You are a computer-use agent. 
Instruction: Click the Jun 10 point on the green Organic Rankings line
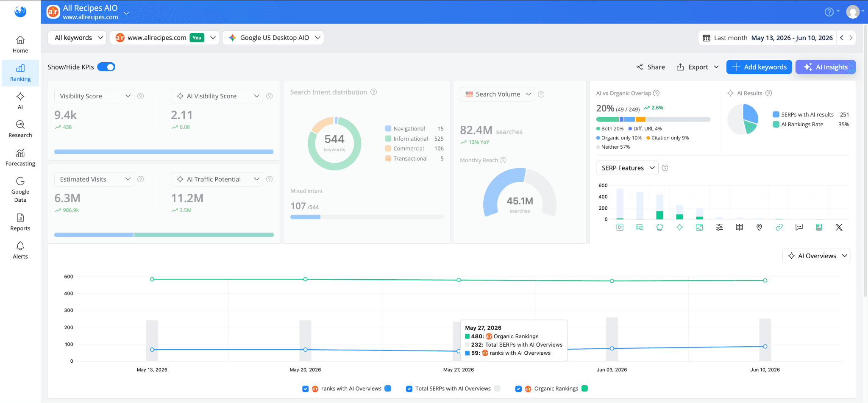point(765,281)
